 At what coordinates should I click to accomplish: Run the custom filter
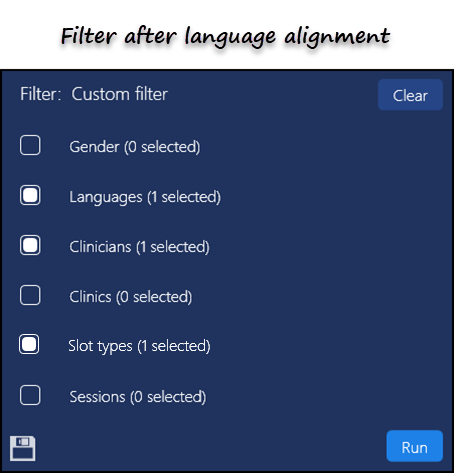pos(415,446)
